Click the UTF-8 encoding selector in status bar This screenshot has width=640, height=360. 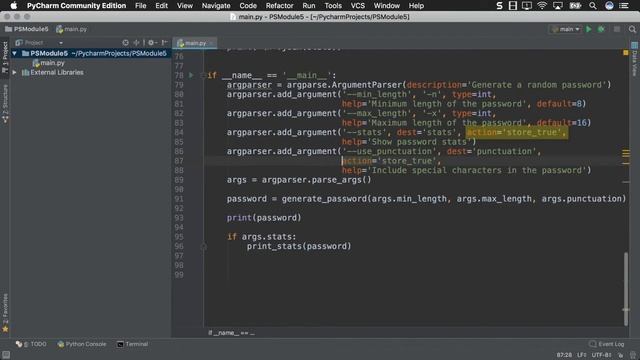click(601, 355)
